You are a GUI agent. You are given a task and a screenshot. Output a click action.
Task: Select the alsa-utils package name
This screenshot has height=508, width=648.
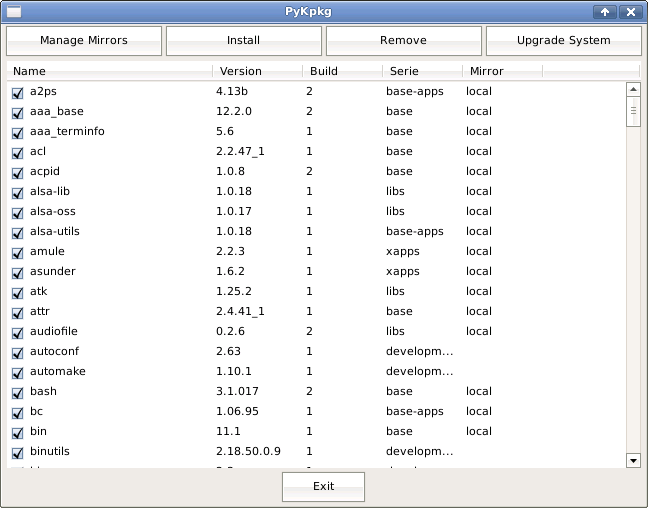[55, 231]
